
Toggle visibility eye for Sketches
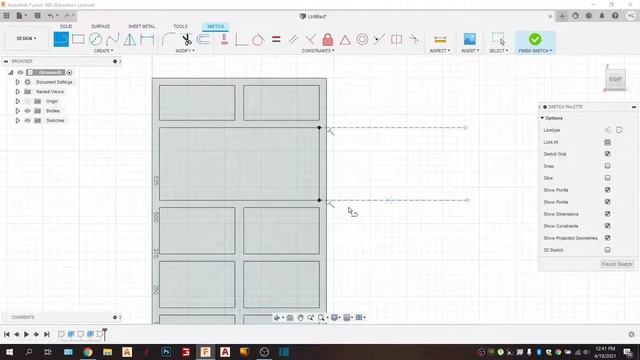coord(27,120)
